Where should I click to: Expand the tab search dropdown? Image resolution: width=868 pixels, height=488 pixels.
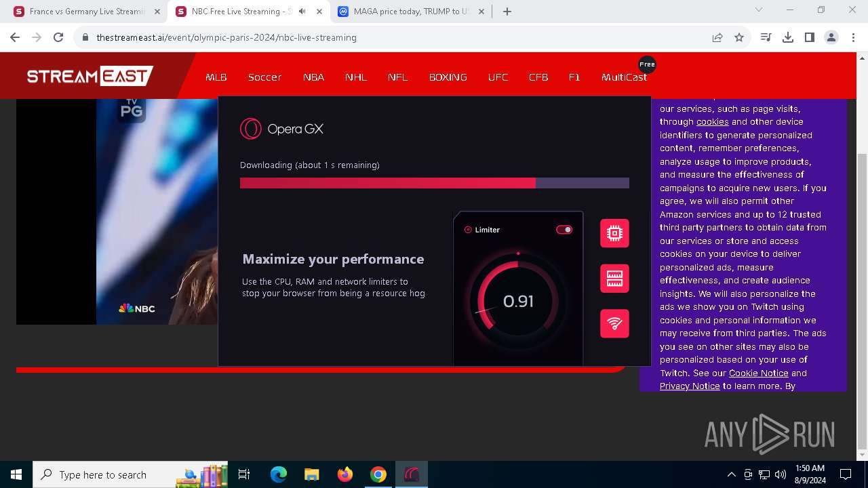pyautogui.click(x=759, y=9)
